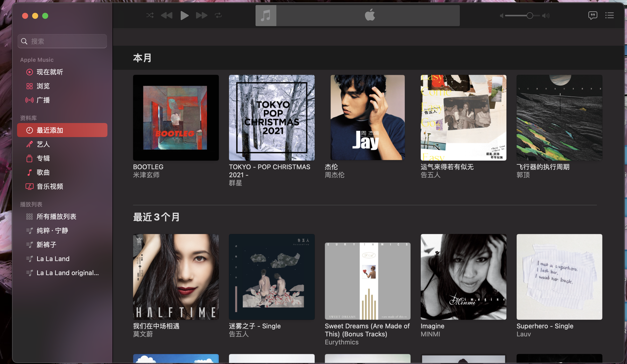627x364 pixels.
Task: Open 艺人 artists library view
Action: click(43, 144)
